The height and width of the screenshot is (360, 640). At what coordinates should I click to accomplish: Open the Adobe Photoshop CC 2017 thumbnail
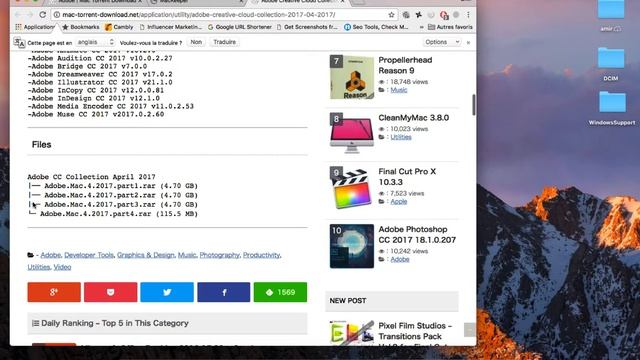(x=351, y=246)
